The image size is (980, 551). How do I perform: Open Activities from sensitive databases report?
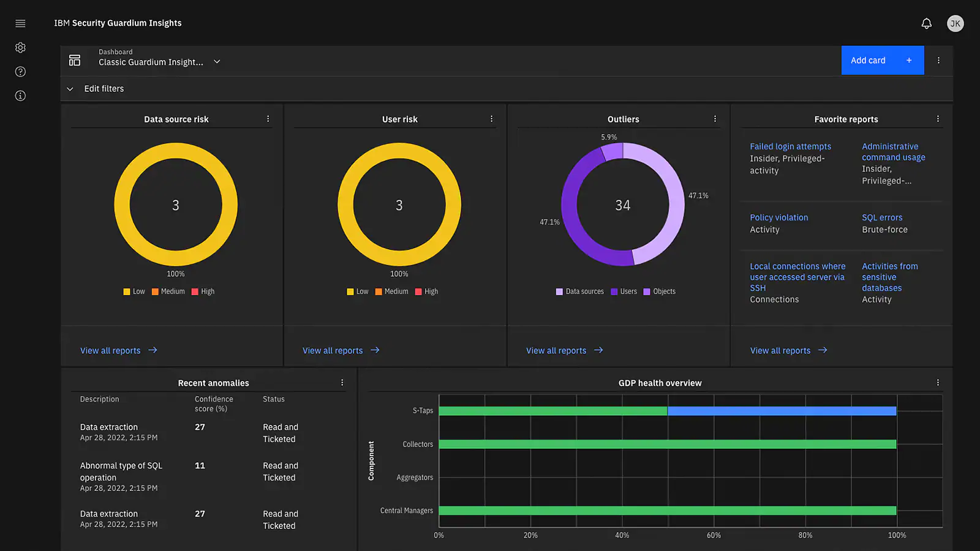[890, 277]
